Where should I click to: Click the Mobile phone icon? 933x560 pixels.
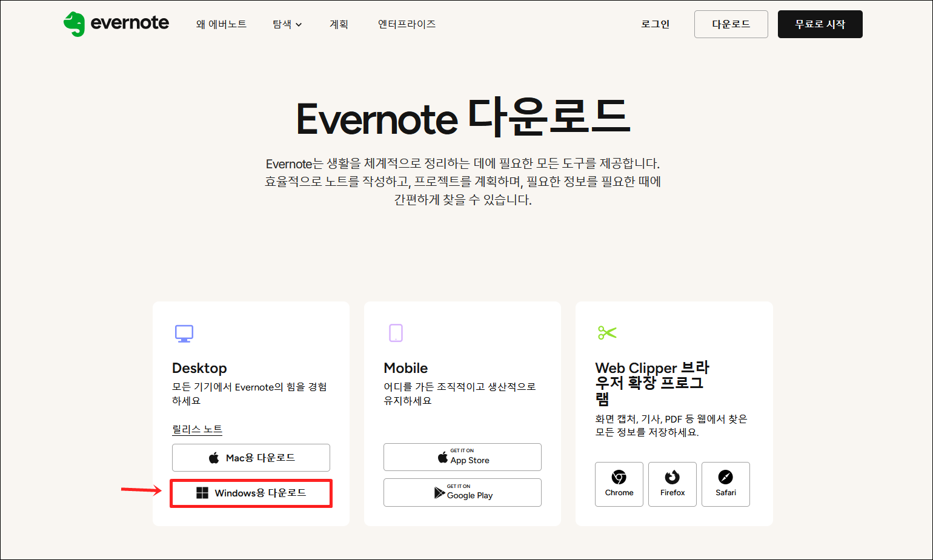pyautogui.click(x=396, y=333)
